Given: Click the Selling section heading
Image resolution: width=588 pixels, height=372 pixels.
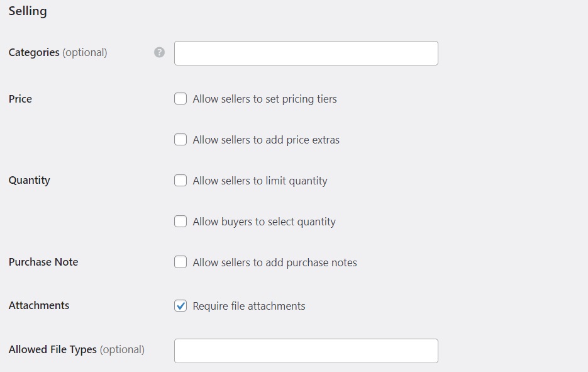Looking at the screenshot, I should coord(27,11).
